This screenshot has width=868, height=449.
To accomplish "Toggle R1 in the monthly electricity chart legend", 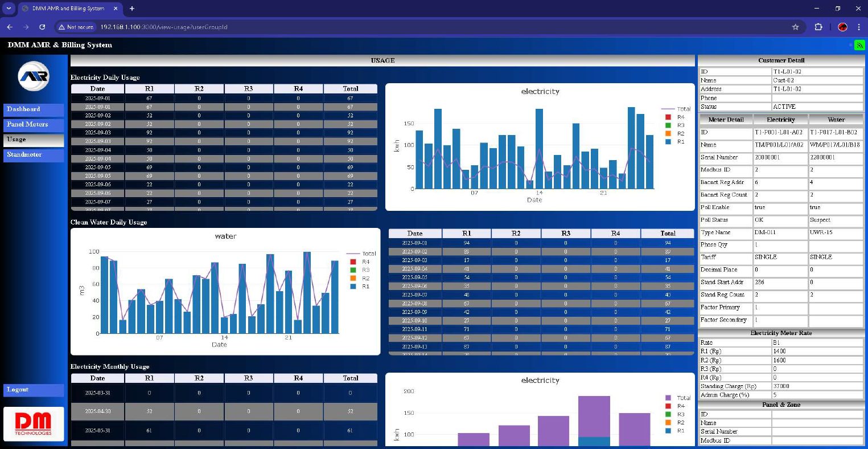I will [x=676, y=431].
